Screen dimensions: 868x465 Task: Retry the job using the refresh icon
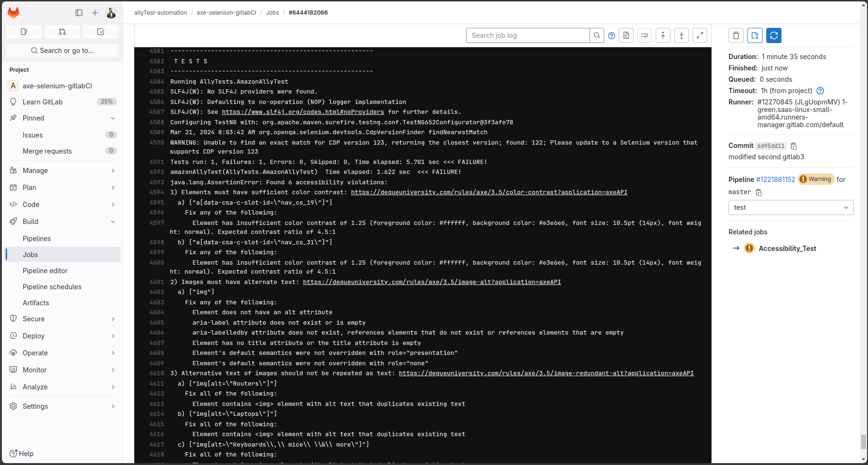[774, 35]
